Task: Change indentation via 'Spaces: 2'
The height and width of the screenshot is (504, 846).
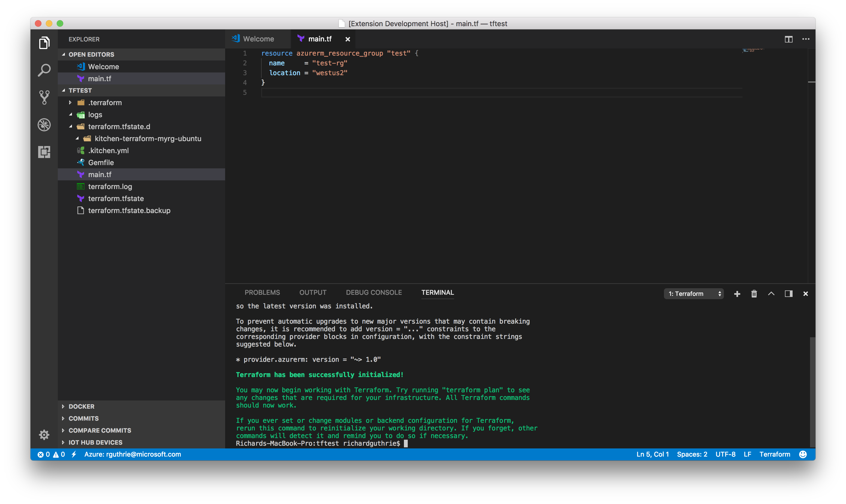Action: tap(692, 454)
